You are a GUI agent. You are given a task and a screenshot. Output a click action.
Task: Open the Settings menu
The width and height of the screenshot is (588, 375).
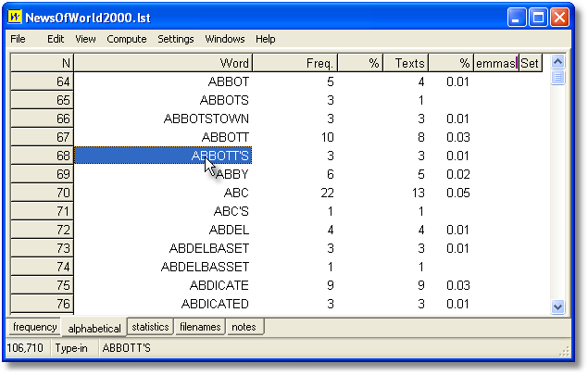[176, 39]
